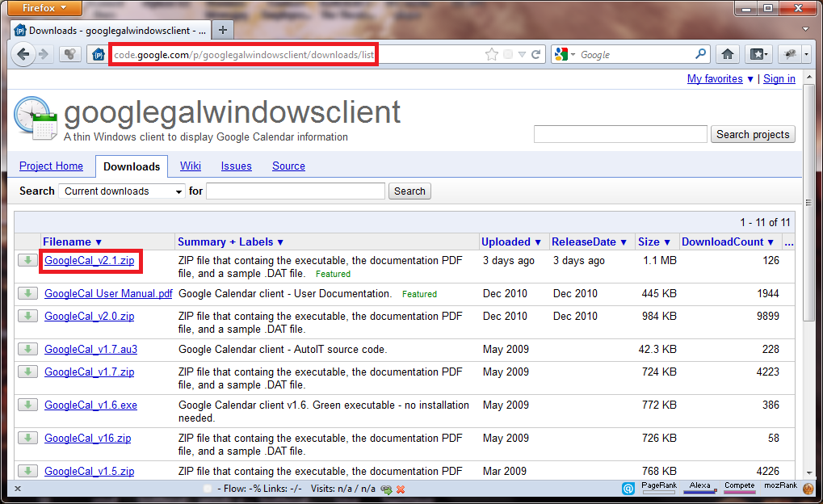The height and width of the screenshot is (504, 823).
Task: Download arrow icon for GoogleCal User Manual.pdf
Action: pos(27,293)
